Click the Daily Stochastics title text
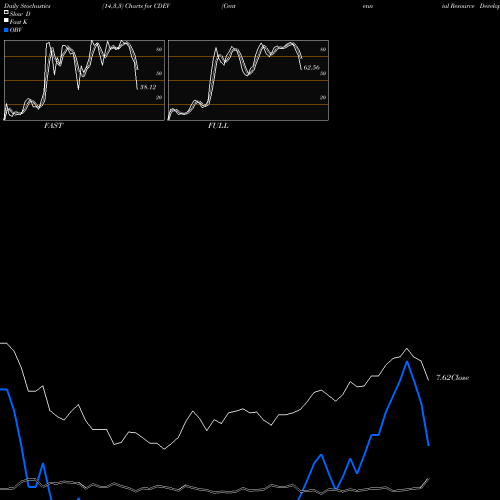 pyautogui.click(x=27, y=6)
